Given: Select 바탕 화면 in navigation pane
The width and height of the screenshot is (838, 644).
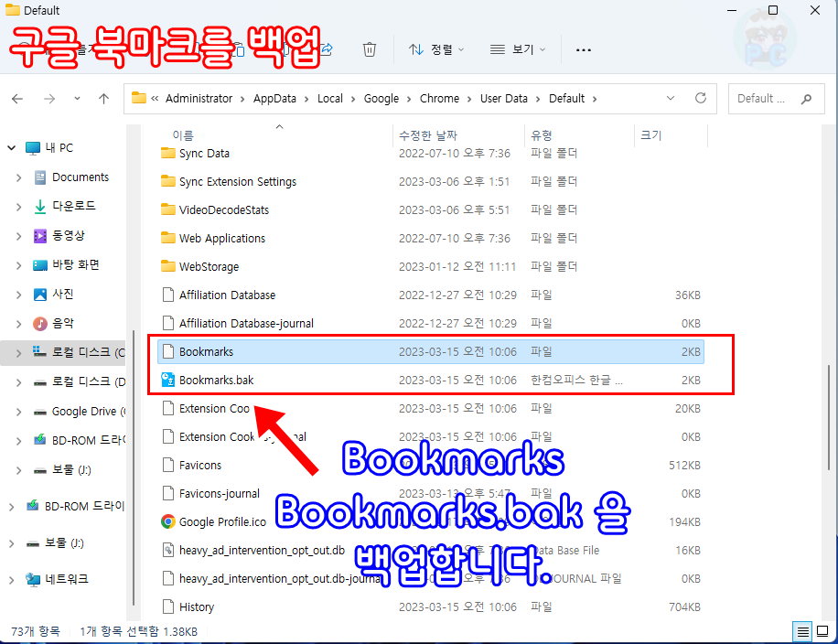Looking at the screenshot, I should (x=75, y=265).
